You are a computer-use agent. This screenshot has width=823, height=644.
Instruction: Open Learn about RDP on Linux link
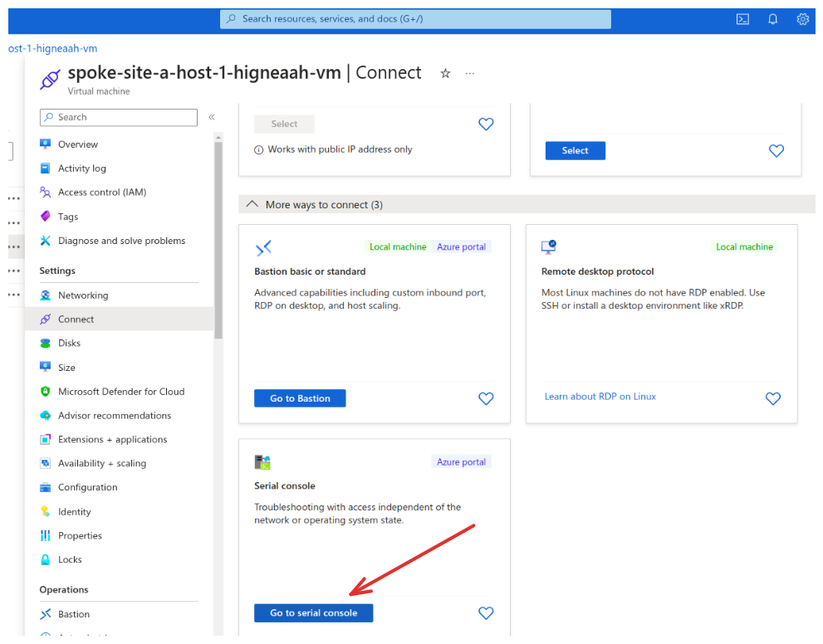600,397
